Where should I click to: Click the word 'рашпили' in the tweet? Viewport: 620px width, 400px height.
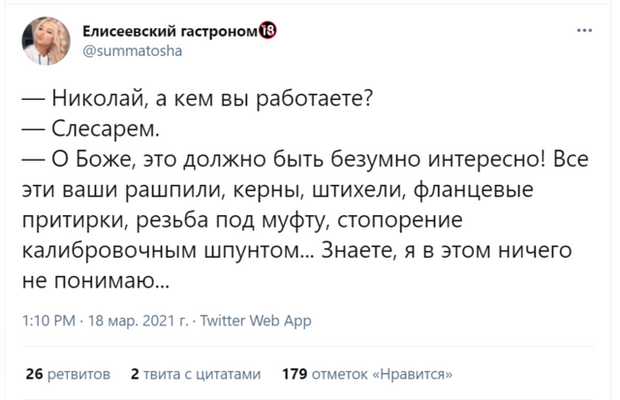tap(176, 190)
